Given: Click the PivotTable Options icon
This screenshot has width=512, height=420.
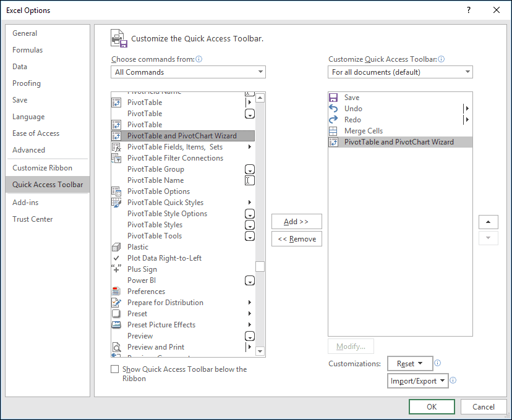Looking at the screenshot, I should coord(116,191).
